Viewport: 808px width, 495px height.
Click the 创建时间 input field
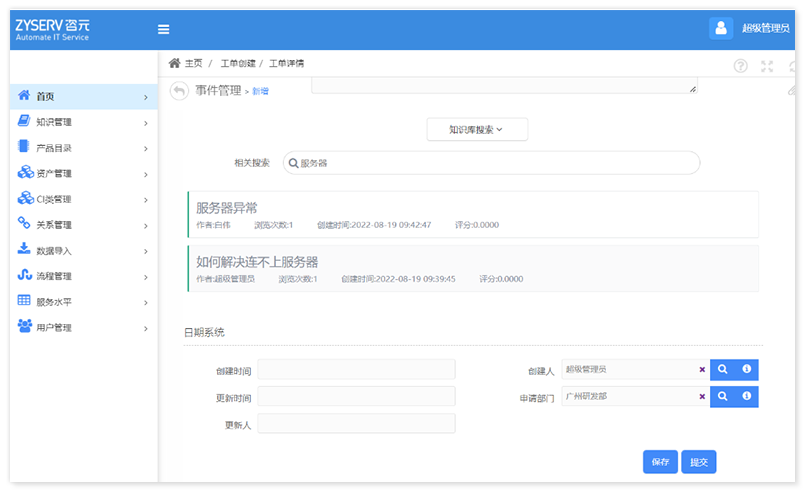pos(357,370)
